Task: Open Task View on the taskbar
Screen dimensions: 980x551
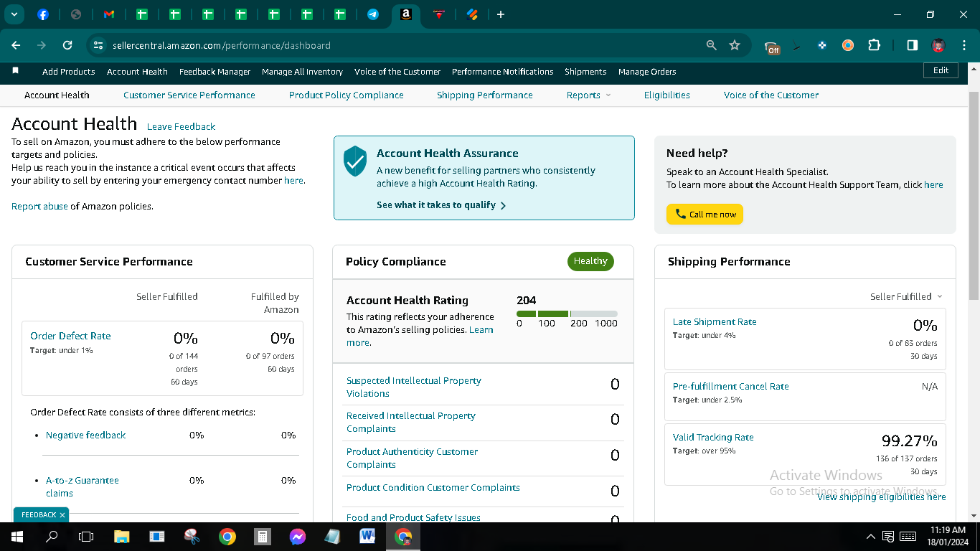Action: point(86,537)
